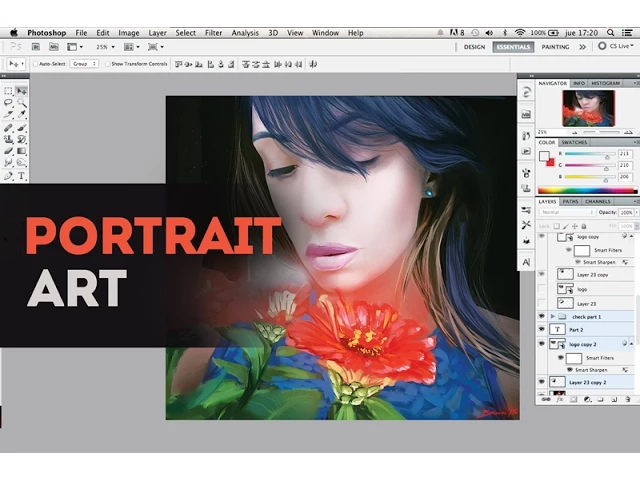The width and height of the screenshot is (640, 480).
Task: Select the Lasso tool
Action: pos(8,102)
